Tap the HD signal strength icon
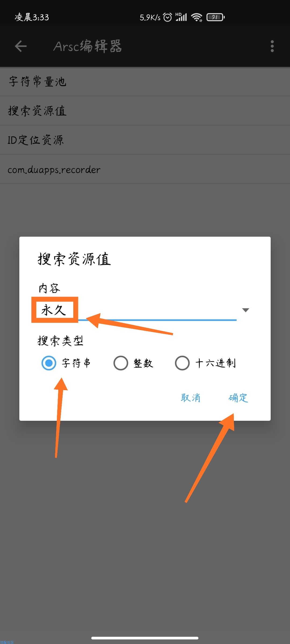290x644 pixels. (x=181, y=17)
